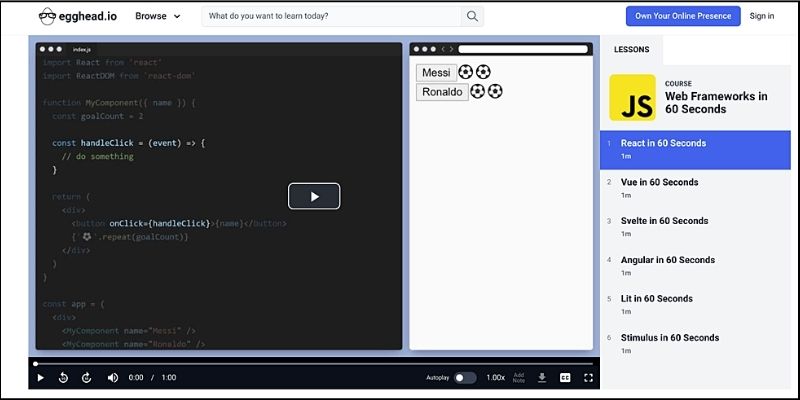Viewport: 800px width, 400px height.
Task: Mute audio with the speaker icon
Action: point(113,378)
